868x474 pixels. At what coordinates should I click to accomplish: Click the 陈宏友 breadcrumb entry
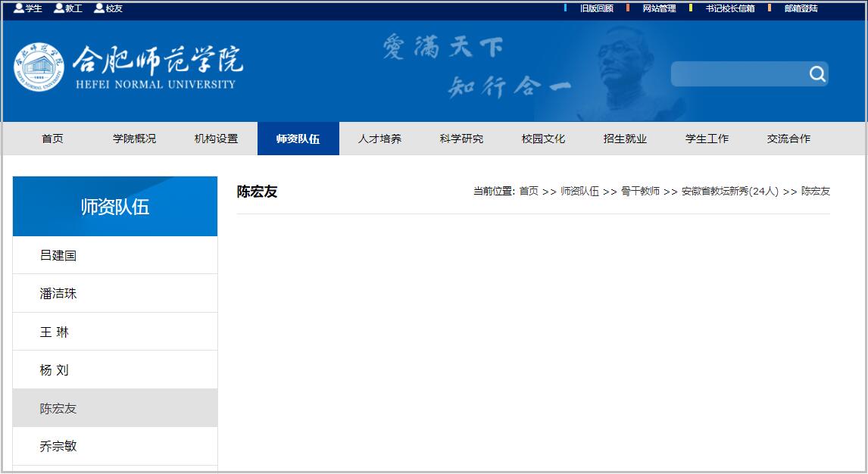pyautogui.click(x=816, y=191)
